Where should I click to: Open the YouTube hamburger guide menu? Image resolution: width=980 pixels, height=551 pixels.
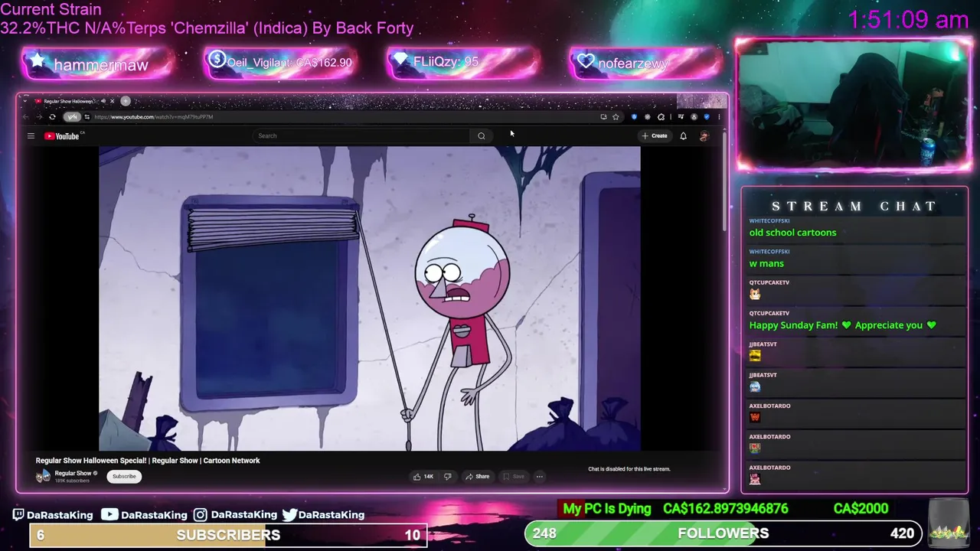[31, 135]
